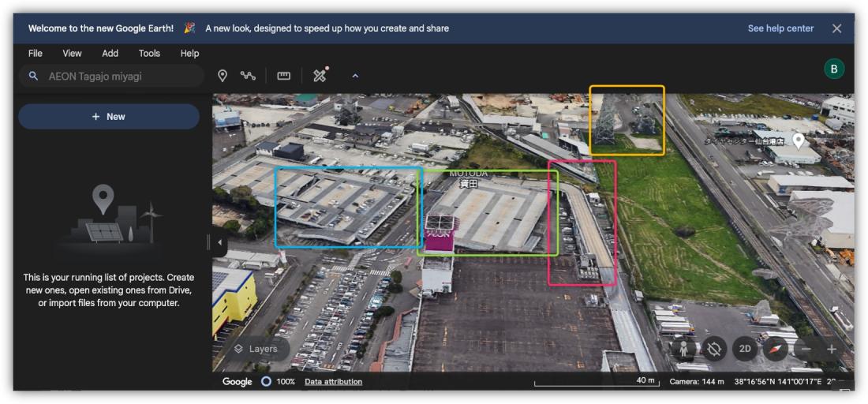Click the compass to face north
The image size is (868, 404).
pos(776,350)
